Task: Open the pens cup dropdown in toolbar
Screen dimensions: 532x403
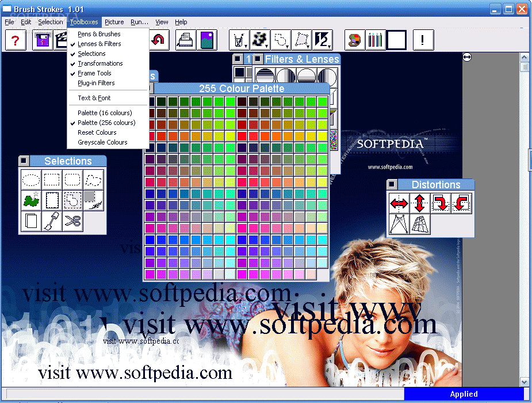Action: click(x=239, y=40)
